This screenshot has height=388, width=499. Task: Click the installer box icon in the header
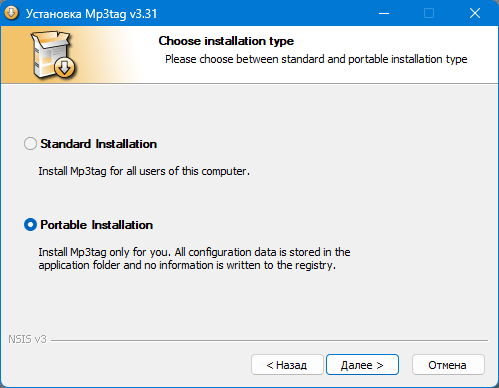[x=54, y=54]
